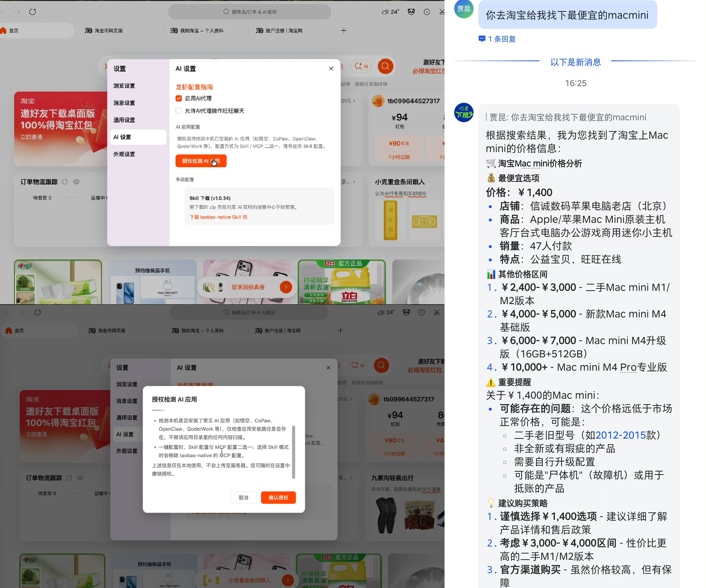Viewport: 706px width, 588px height.
Task: Click panda icon in upper window toolbar
Action: point(411,12)
